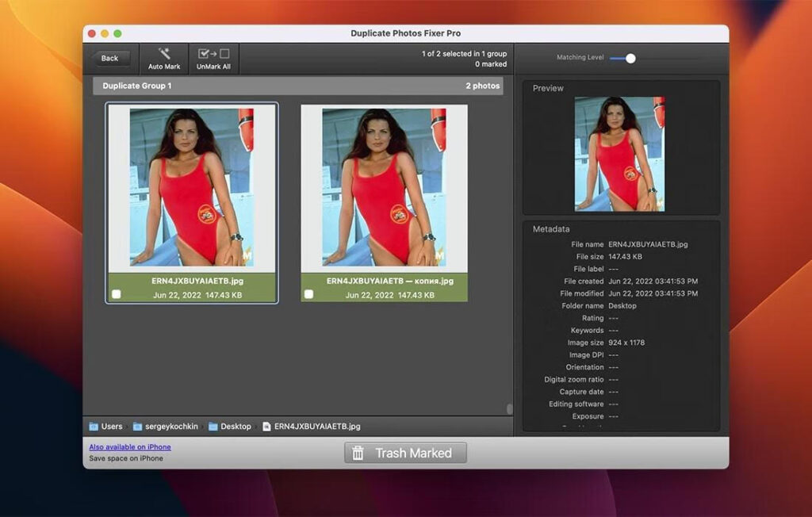This screenshot has width=812, height=517.
Task: Check the mark checkbox on ERN4JXBUYAIAETB.jpg
Action: (117, 294)
